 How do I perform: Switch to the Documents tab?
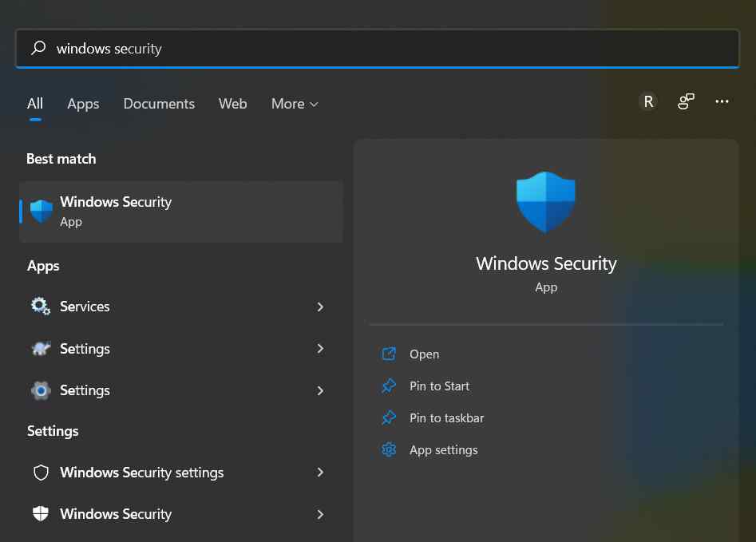(159, 104)
